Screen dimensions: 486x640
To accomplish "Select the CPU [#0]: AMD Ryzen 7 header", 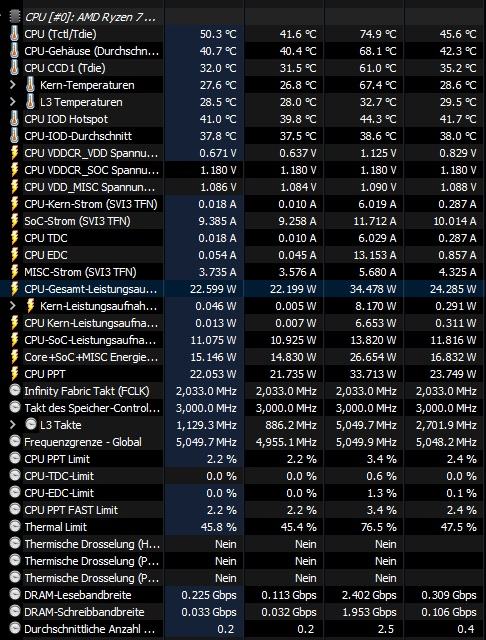I will point(90,17).
